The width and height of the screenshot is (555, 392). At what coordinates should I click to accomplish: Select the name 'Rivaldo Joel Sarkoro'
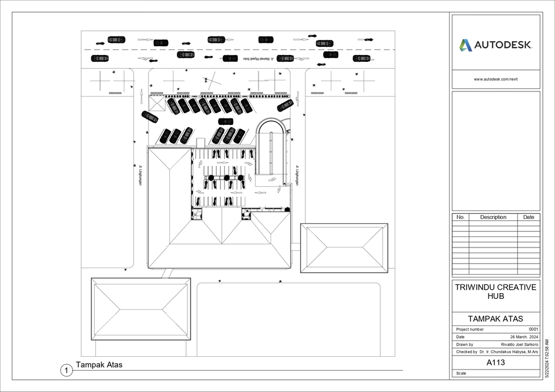(x=519, y=344)
